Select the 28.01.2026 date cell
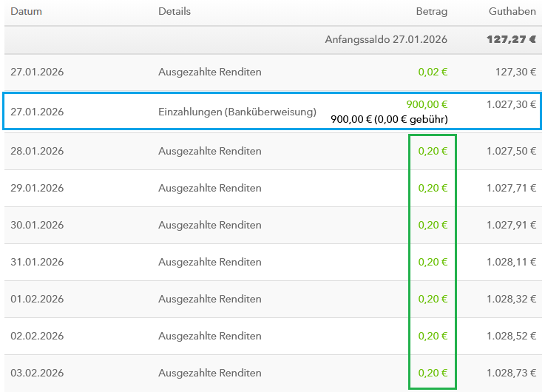Image resolution: width=545 pixels, height=392 pixels. click(x=37, y=152)
